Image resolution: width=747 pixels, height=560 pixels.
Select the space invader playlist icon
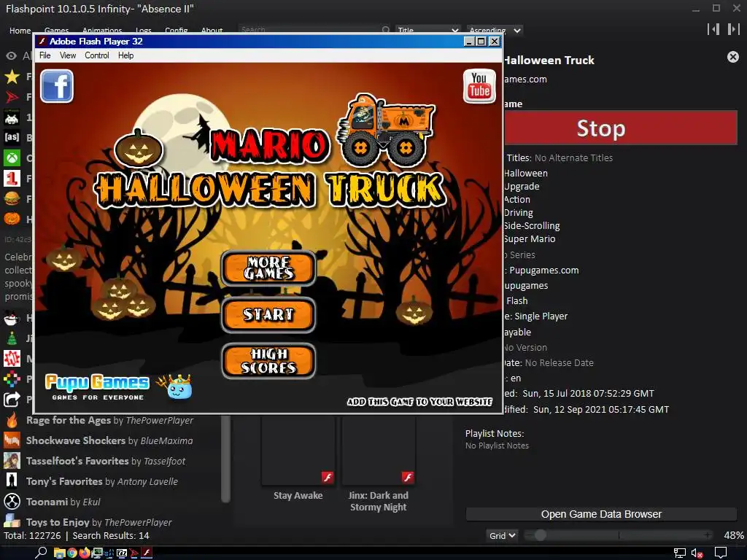[12, 117]
